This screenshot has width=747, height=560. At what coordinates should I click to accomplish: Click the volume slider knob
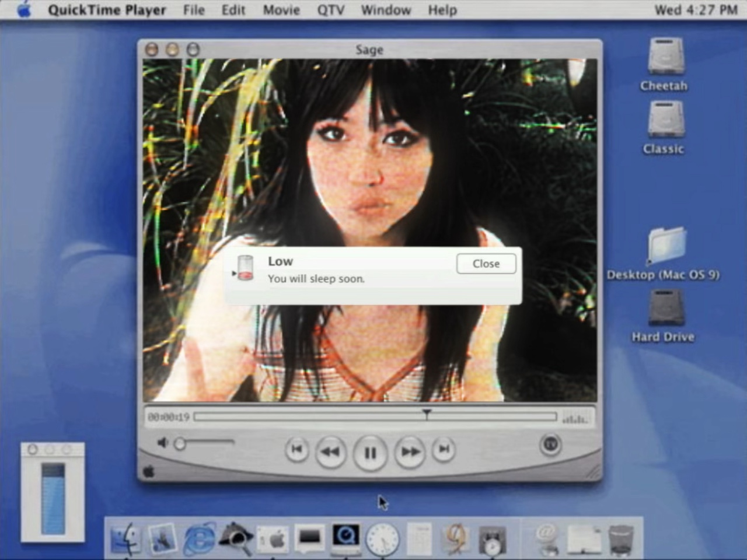point(180,444)
